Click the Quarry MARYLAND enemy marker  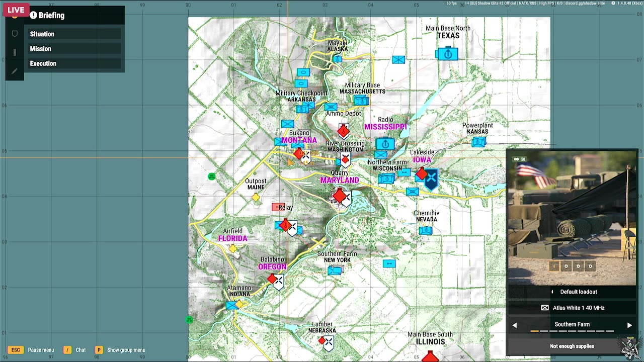(341, 196)
